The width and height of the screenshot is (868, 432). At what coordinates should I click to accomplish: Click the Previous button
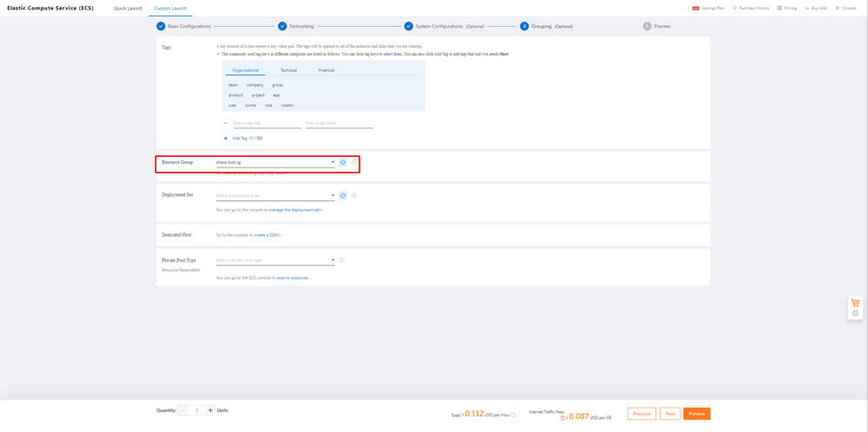click(x=641, y=414)
